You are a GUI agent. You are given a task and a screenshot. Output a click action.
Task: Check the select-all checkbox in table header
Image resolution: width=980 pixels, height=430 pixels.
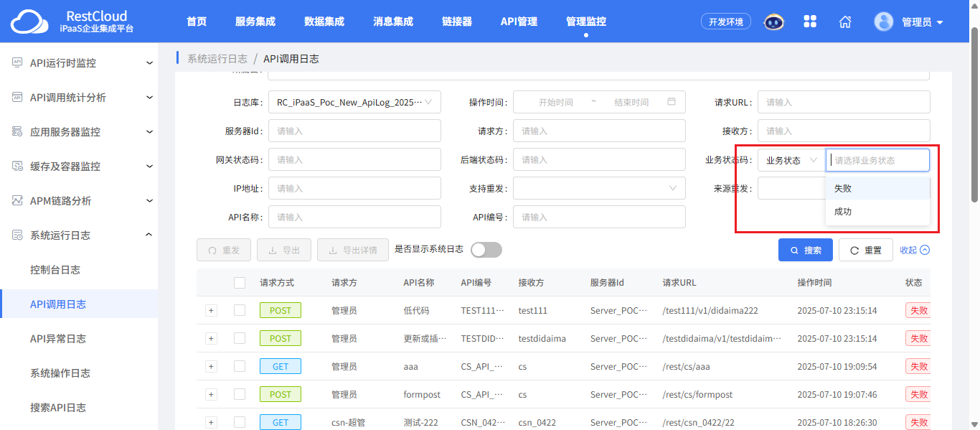coord(240,283)
